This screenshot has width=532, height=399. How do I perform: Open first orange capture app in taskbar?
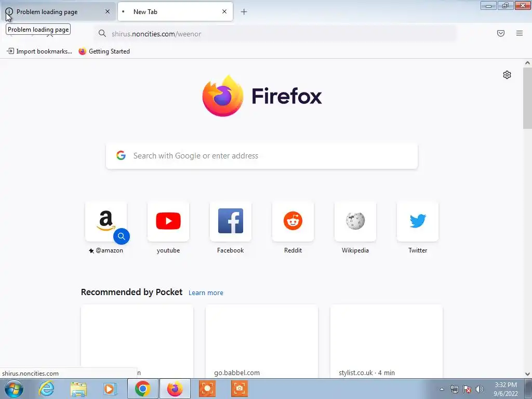[207, 389]
